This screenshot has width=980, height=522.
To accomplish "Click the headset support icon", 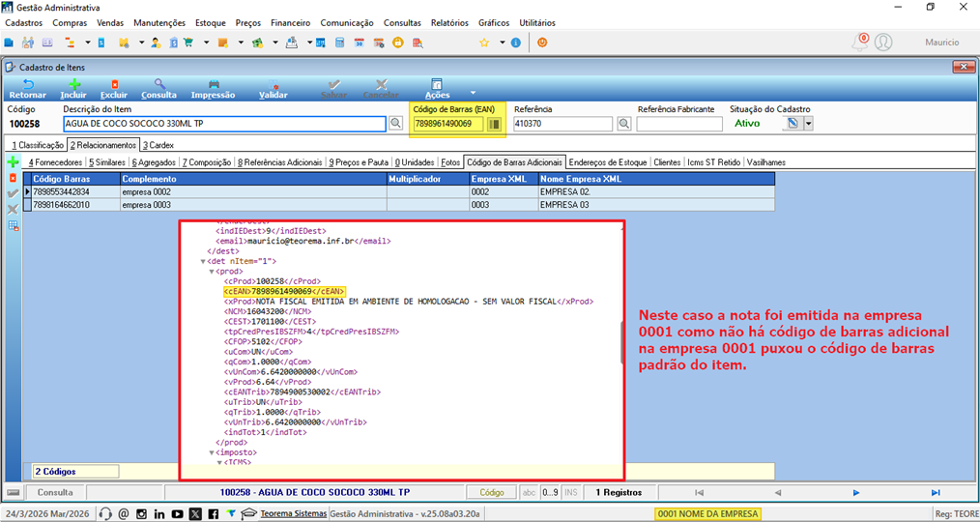I will [105, 514].
